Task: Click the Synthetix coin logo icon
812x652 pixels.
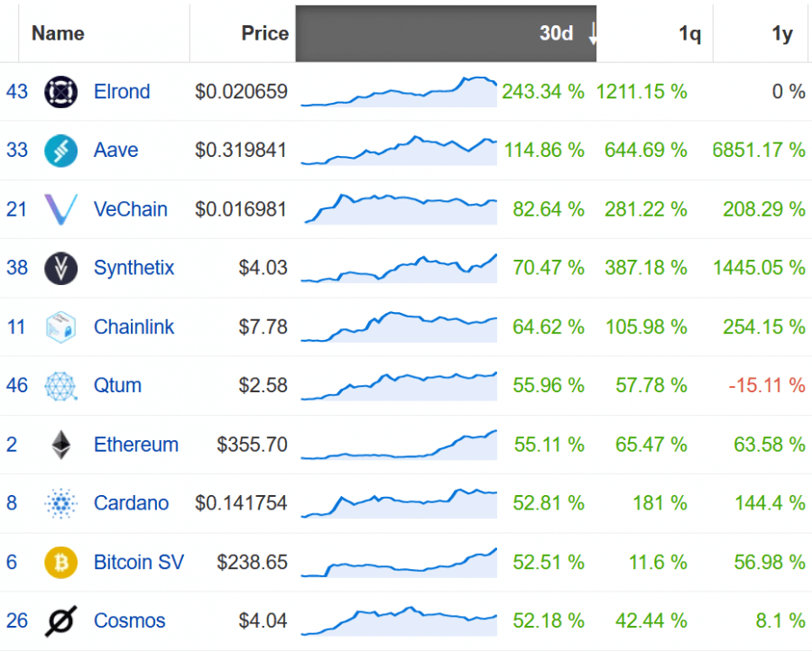Action: pos(60,268)
